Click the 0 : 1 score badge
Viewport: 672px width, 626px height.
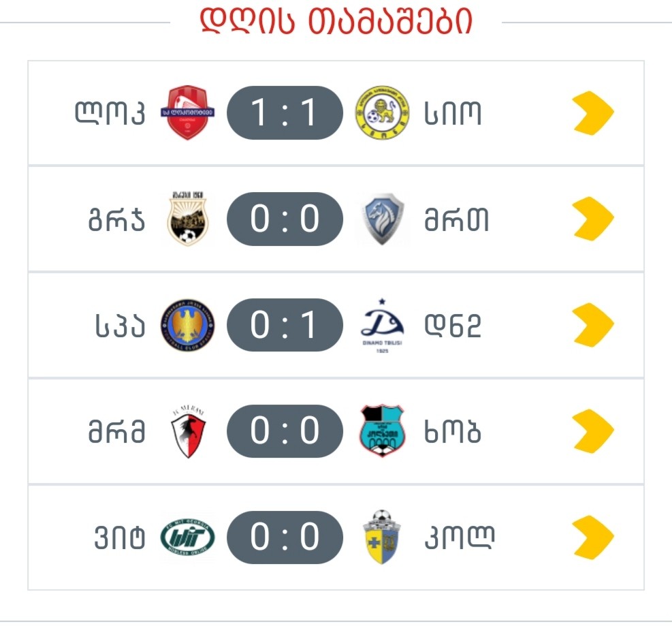coord(285,324)
